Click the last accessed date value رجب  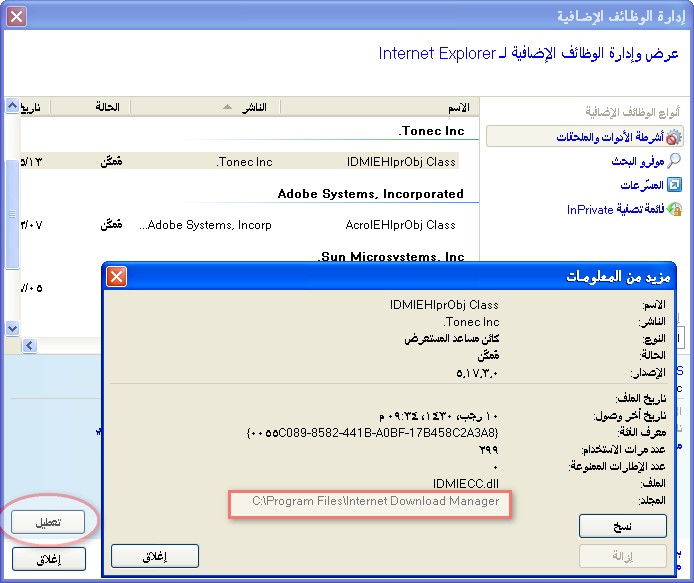tap(439, 416)
